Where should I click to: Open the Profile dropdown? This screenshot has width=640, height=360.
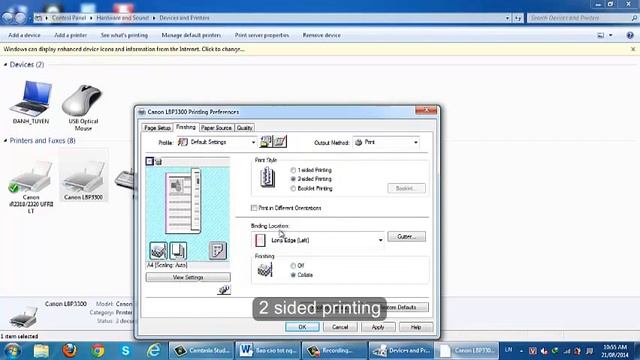(253, 142)
